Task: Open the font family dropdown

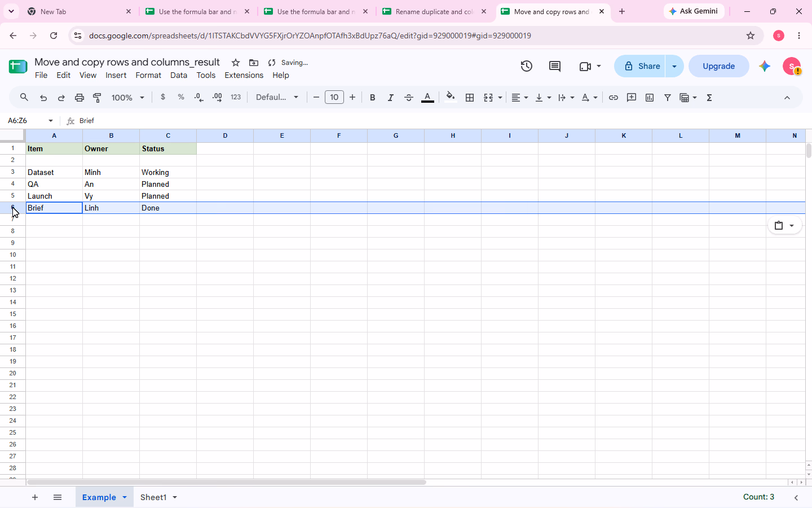Action: (x=277, y=98)
